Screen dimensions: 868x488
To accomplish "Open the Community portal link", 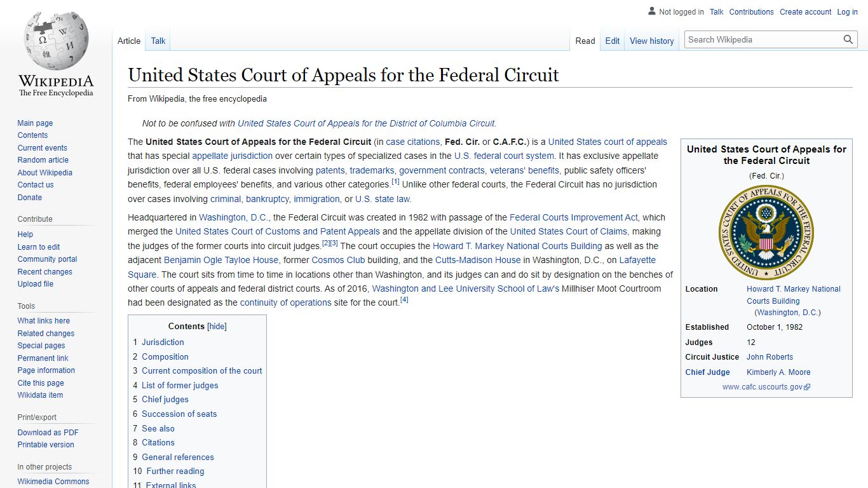I will [x=47, y=259].
